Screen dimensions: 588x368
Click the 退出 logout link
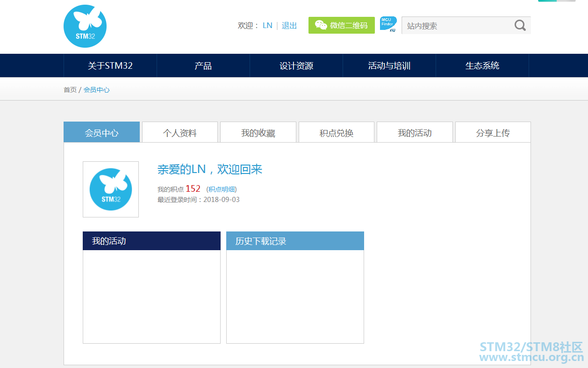[289, 26]
